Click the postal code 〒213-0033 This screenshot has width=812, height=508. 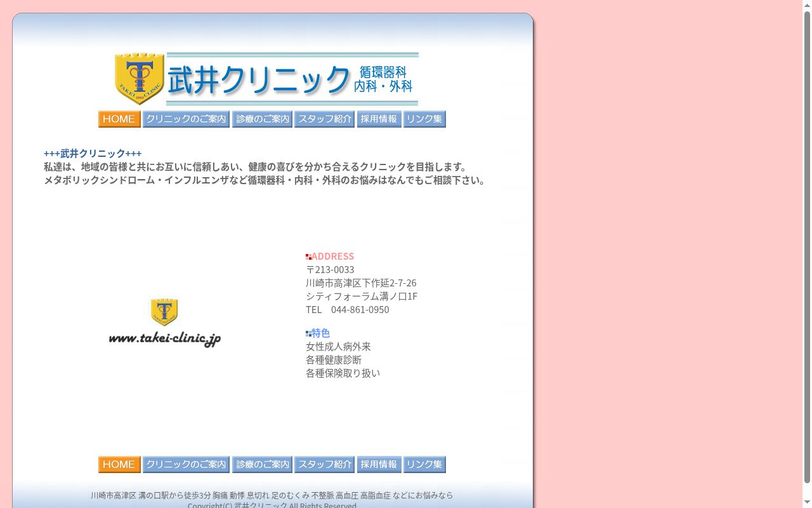(330, 269)
